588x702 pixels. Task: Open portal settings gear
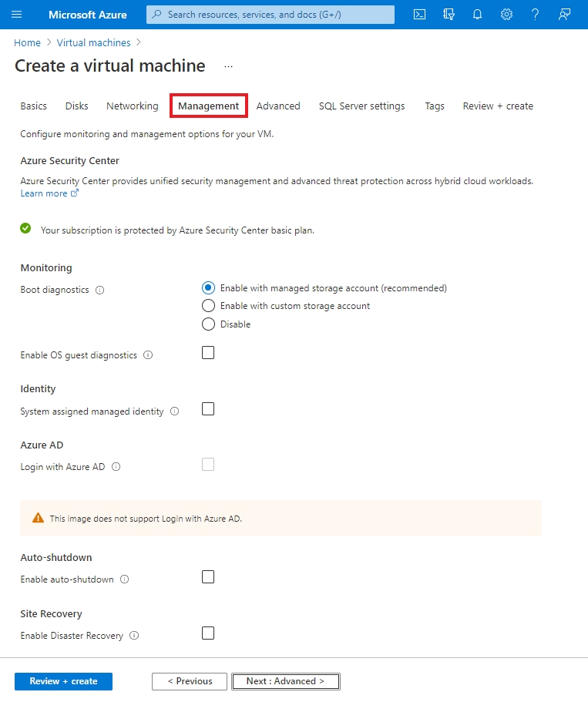pos(506,15)
